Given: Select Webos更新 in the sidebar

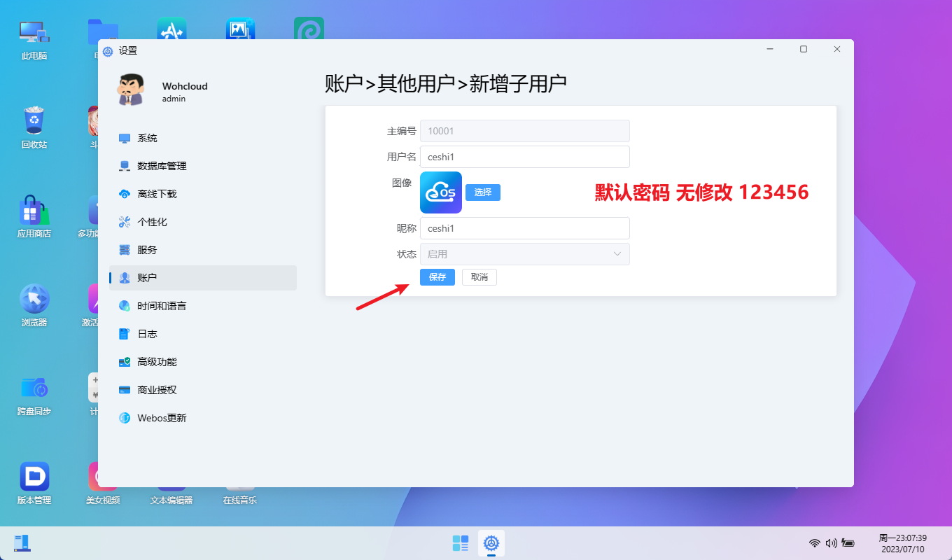Looking at the screenshot, I should pyautogui.click(x=162, y=418).
